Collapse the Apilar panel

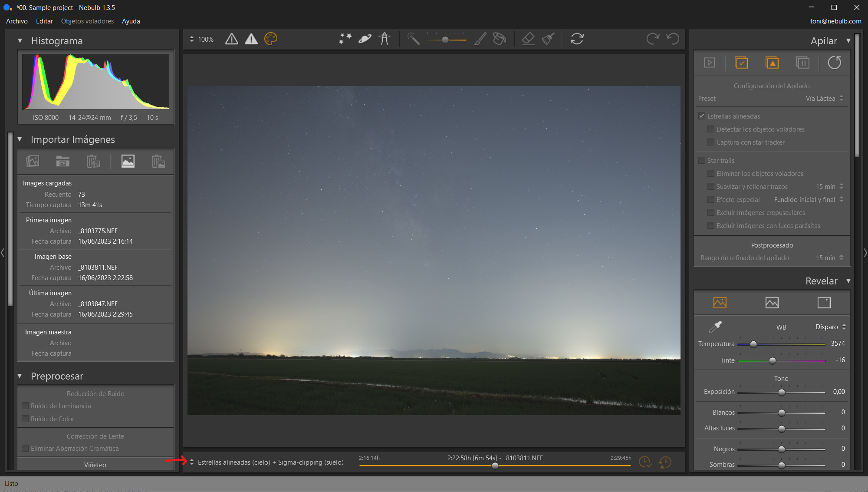click(848, 41)
